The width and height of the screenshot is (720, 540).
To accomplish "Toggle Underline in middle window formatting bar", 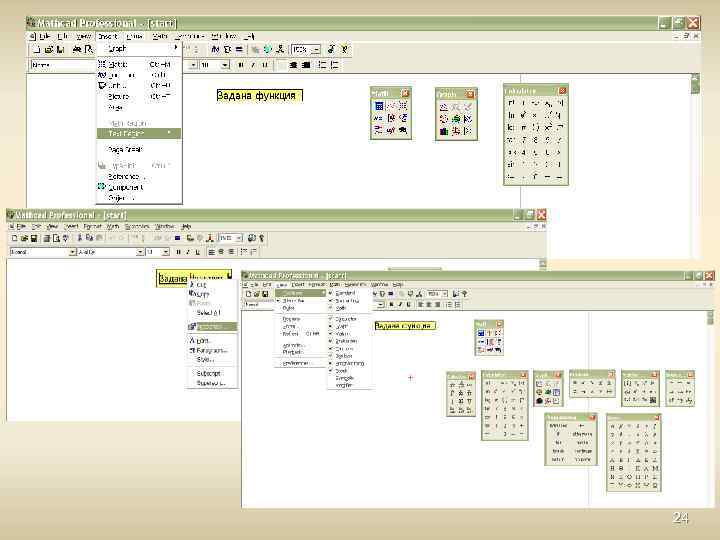I will [x=198, y=252].
